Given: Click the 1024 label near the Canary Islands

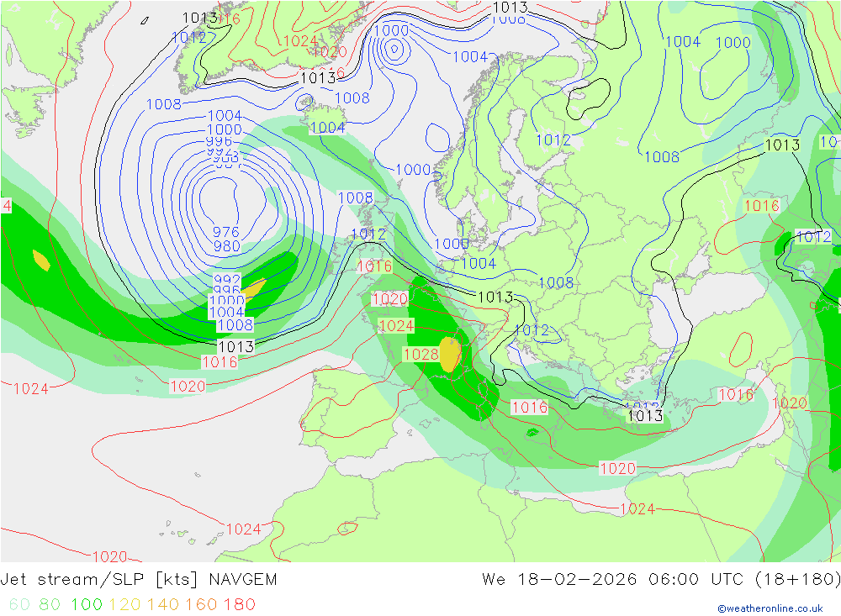Looking at the screenshot, I should pyautogui.click(x=244, y=529).
